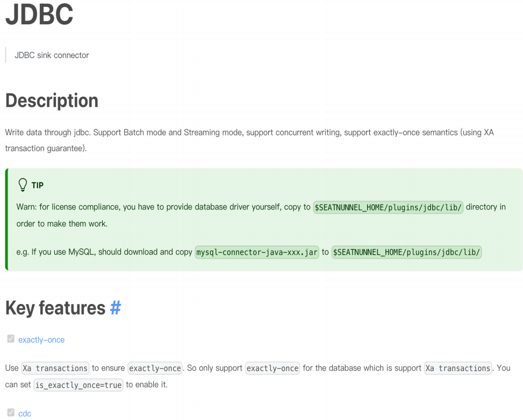Toggle the exactly-once checkbox

(11, 339)
